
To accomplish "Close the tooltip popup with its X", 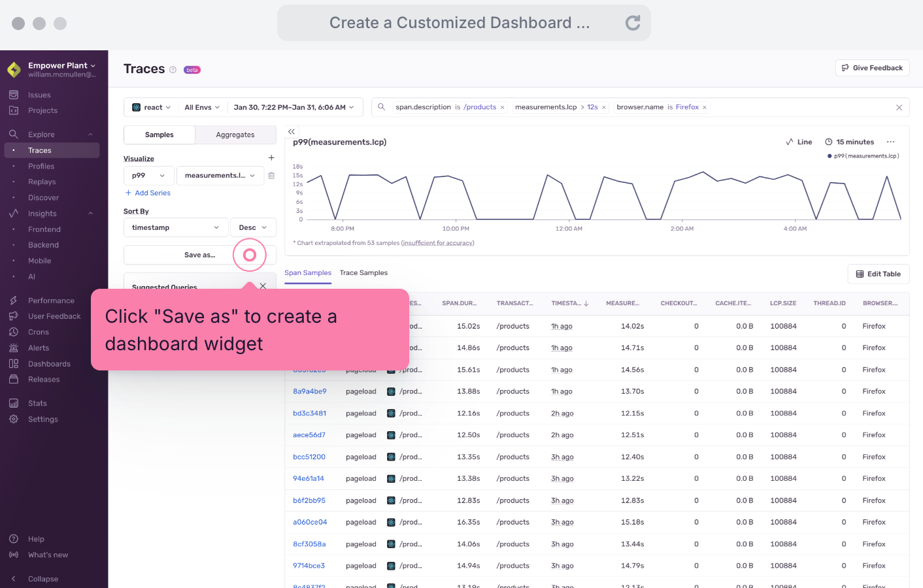I will pyautogui.click(x=263, y=286).
